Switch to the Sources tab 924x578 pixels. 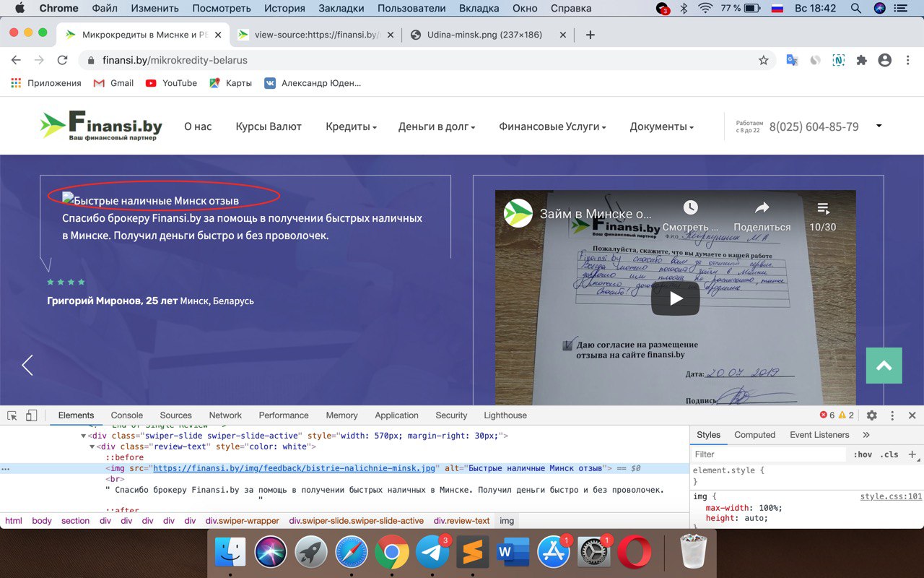tap(176, 415)
